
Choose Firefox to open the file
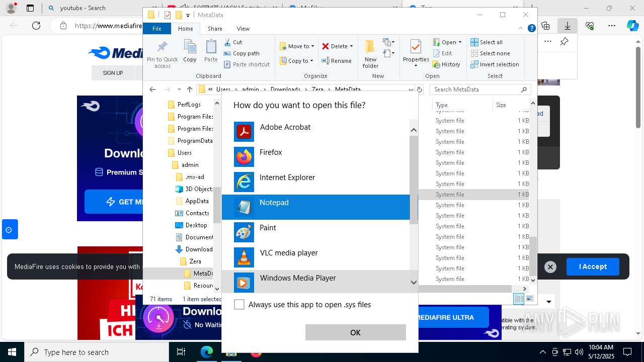click(x=316, y=157)
